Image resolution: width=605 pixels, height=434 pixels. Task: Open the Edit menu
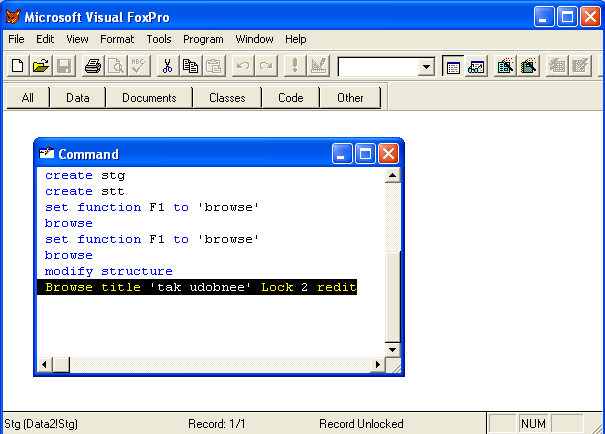45,39
